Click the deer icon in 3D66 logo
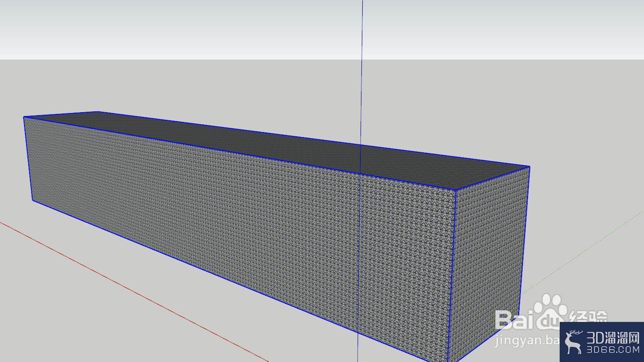644x362 pixels. tap(573, 341)
